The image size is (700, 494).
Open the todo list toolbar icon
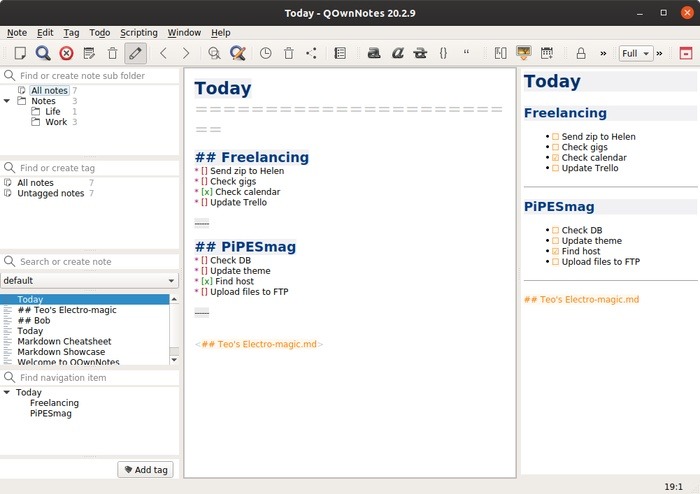point(340,53)
